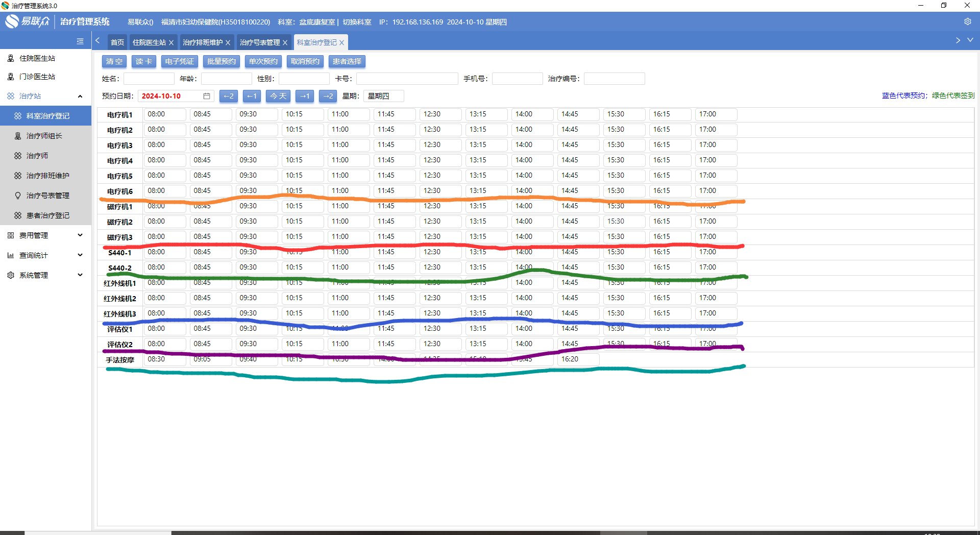Select 电疗机3 11:00 time slot
Screen dimensions: 980x535
[349, 145]
